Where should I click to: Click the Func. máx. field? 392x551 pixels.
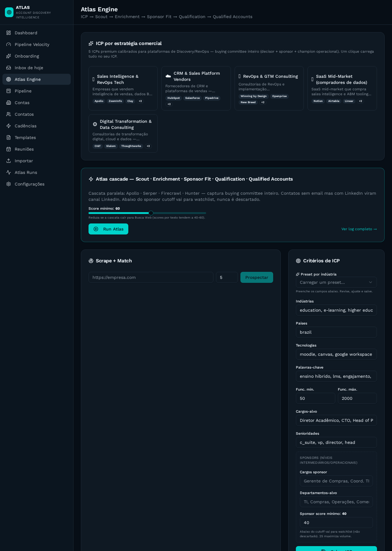pos(357,398)
